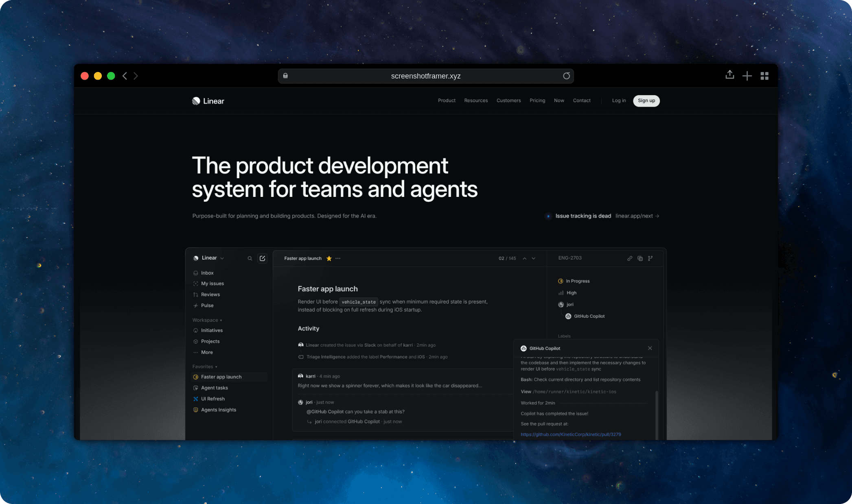Viewport: 852px width, 504px height.
Task: Open Agents Insights favorite
Action: click(x=218, y=410)
